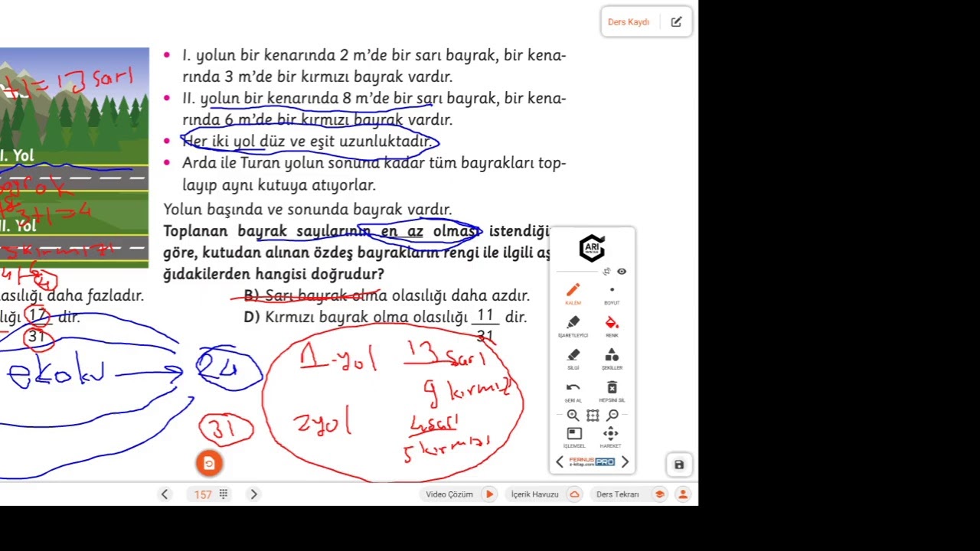This screenshot has width=980, height=551.
Task: Select the Hareket move tool
Action: tap(610, 437)
